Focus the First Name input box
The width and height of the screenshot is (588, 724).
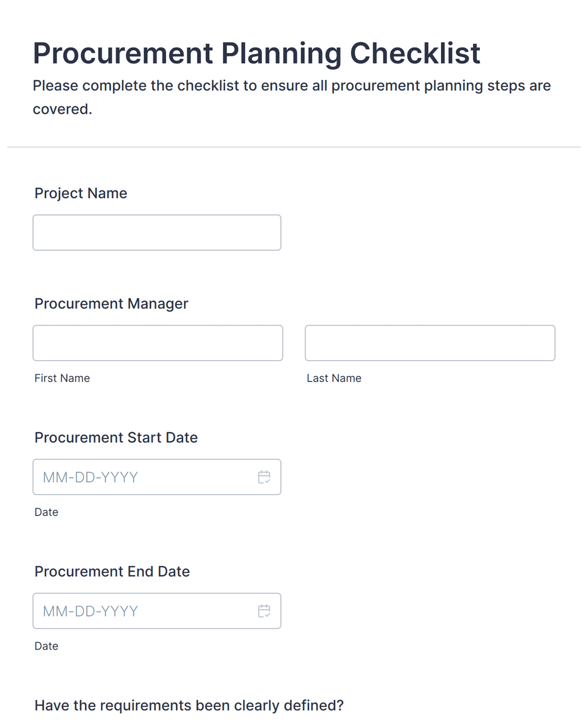[x=158, y=343]
